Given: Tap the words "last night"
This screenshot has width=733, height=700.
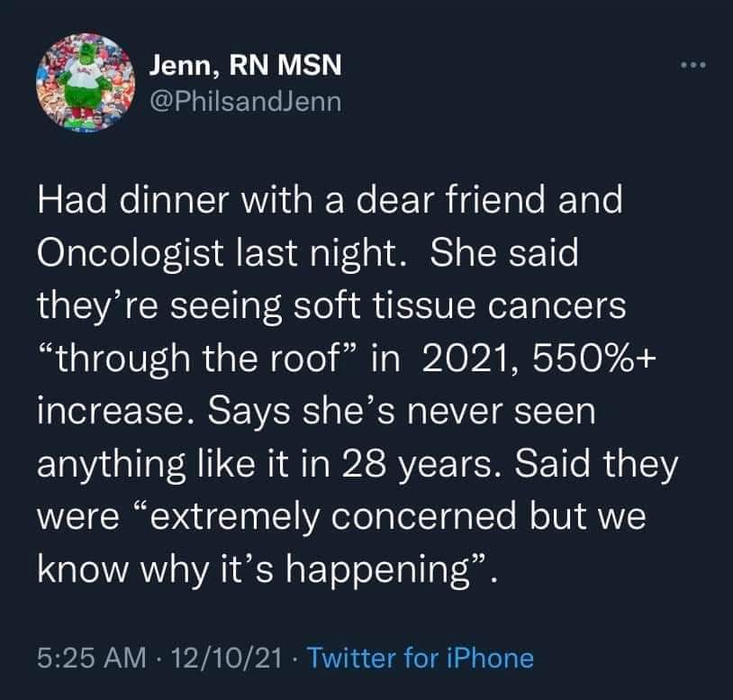Looking at the screenshot, I should click(x=322, y=252).
